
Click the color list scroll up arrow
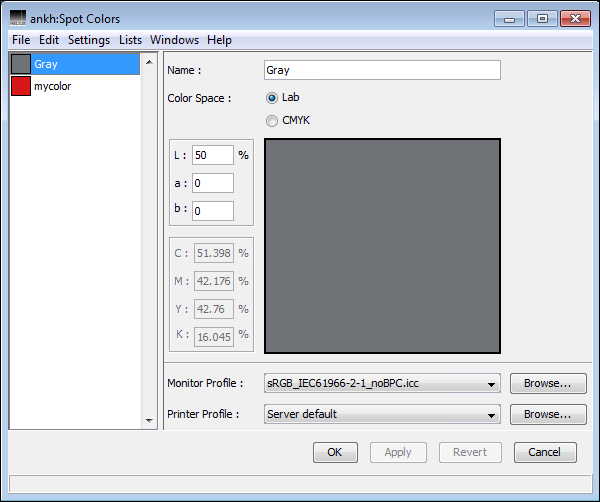click(149, 62)
